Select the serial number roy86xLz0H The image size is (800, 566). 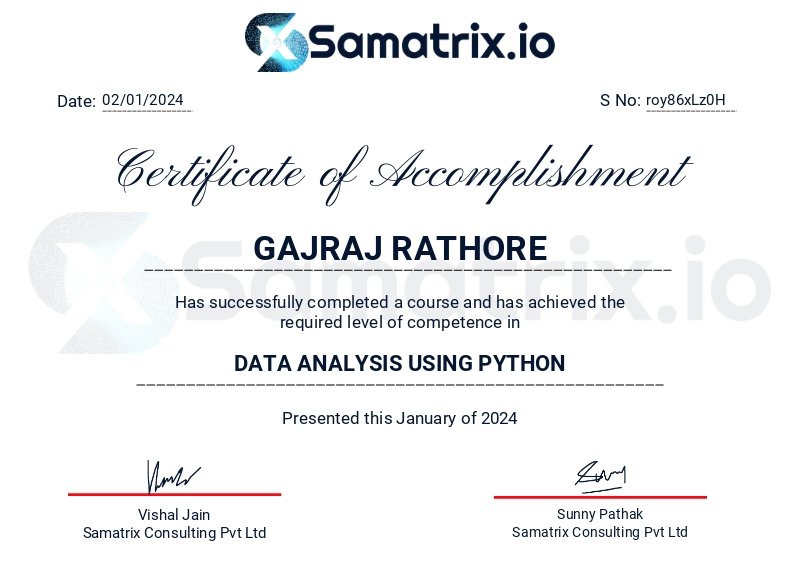click(x=686, y=100)
